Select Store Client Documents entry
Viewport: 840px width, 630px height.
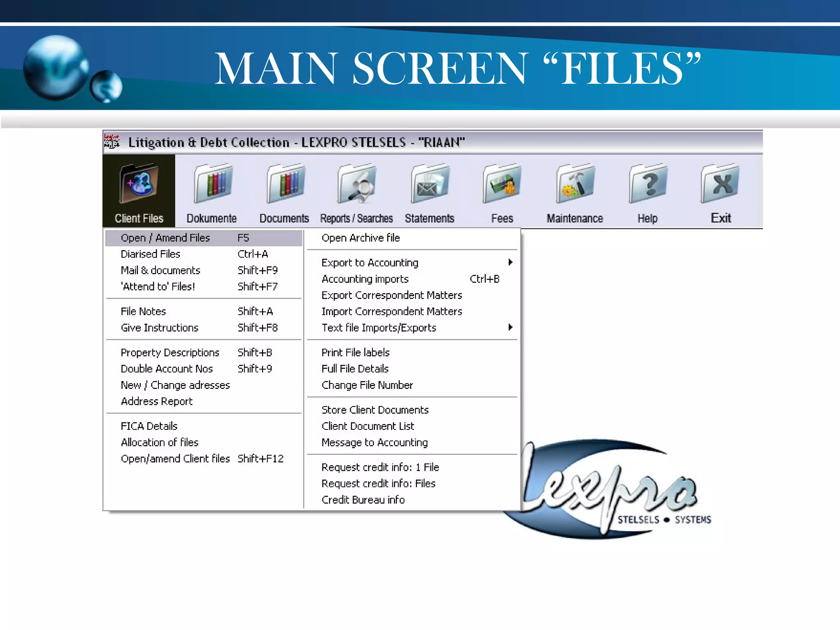[375, 410]
